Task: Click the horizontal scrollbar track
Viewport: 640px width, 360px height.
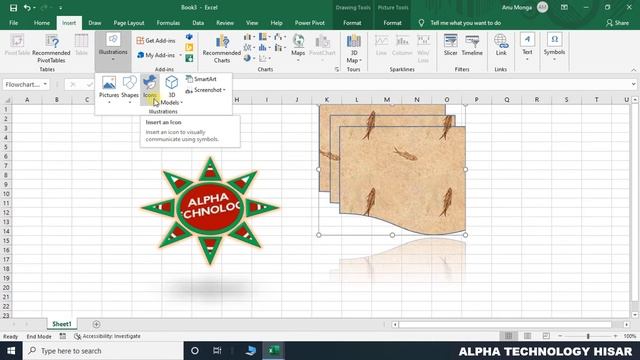Action: point(505,324)
